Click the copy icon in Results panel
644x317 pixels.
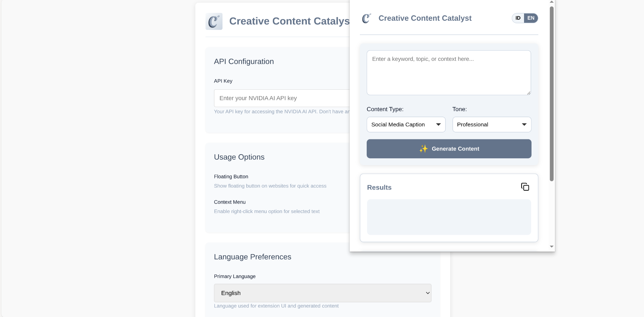click(525, 187)
